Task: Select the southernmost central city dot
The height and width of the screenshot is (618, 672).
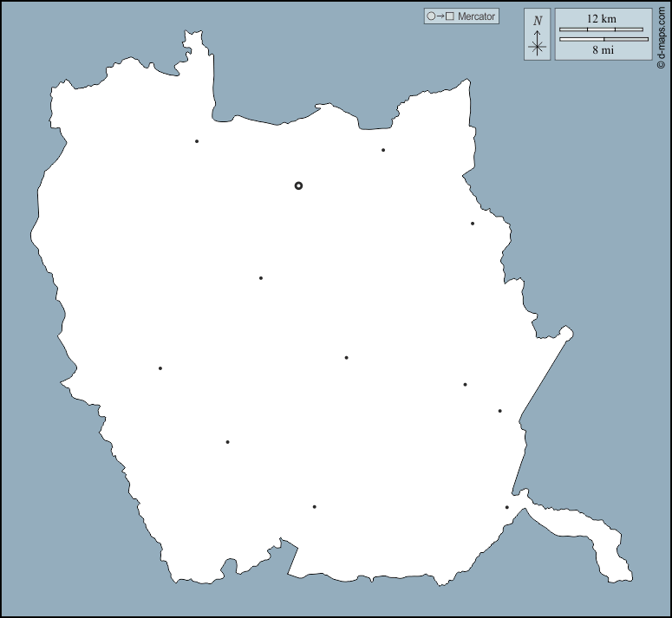Action: pyautogui.click(x=314, y=507)
